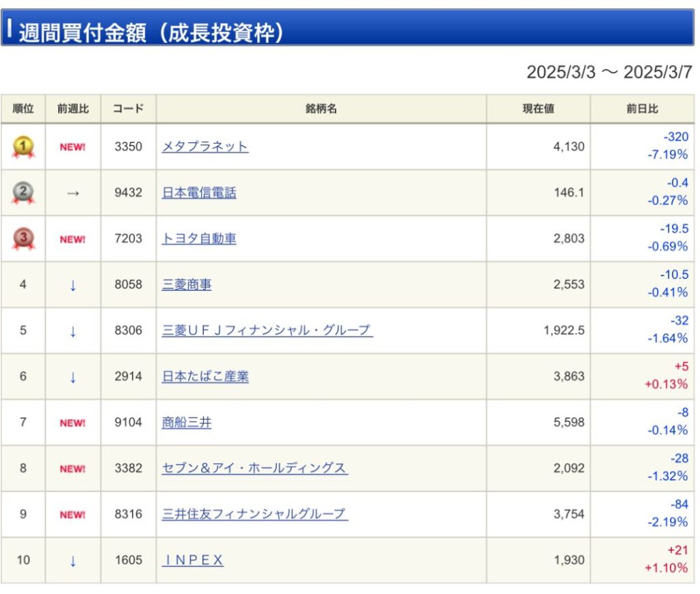Open the INPEX stock link
Viewport: 700px width, 594px height.
pyautogui.click(x=193, y=561)
